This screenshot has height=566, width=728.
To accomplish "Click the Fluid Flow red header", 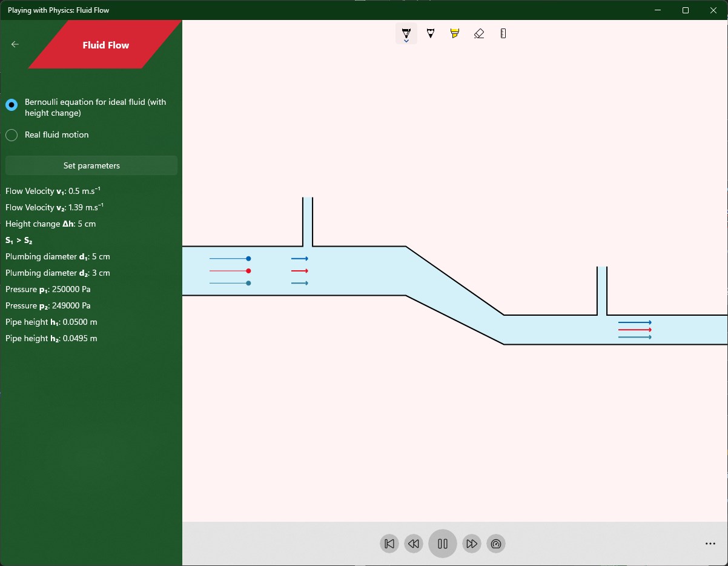I will pyautogui.click(x=105, y=45).
